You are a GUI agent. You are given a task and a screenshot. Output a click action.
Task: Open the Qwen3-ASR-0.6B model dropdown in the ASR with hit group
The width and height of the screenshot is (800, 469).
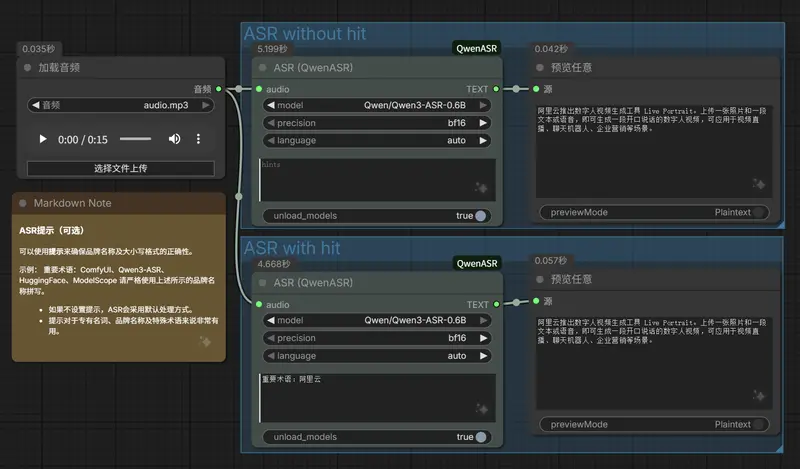[x=377, y=320]
